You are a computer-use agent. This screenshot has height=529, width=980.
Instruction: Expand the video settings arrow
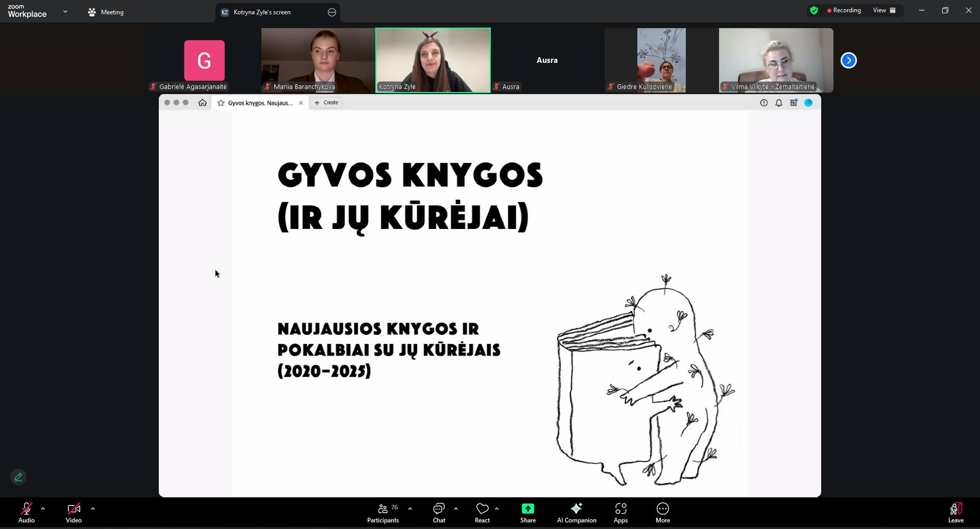click(93, 509)
